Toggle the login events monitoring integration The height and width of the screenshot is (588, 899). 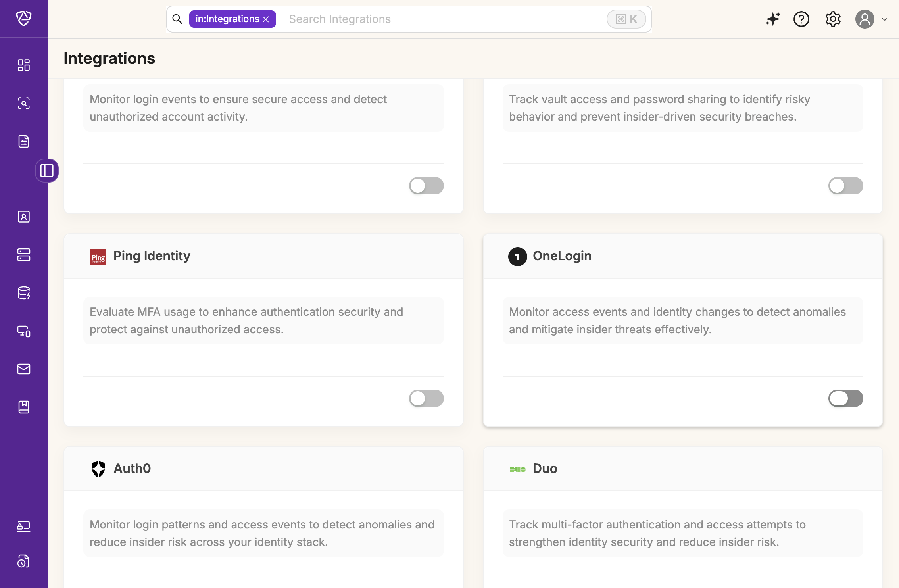coord(426,186)
